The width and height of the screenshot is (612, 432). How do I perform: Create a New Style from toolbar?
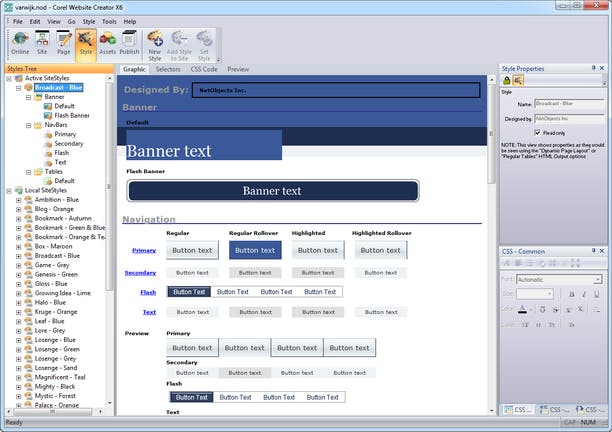click(x=155, y=42)
